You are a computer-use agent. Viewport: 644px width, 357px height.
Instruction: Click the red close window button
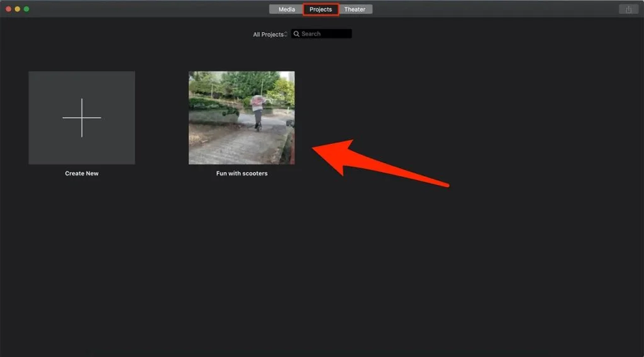click(x=9, y=9)
